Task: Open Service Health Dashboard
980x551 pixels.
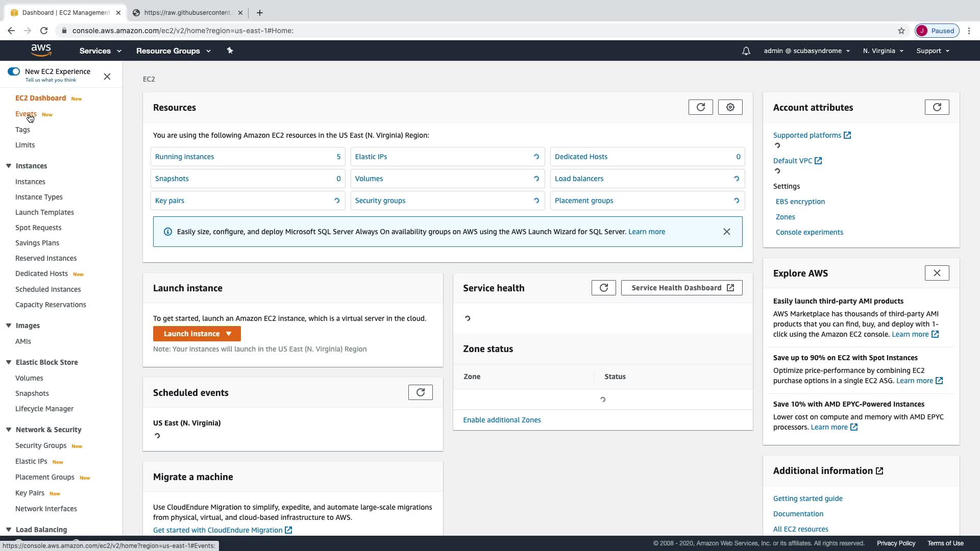Action: point(681,288)
